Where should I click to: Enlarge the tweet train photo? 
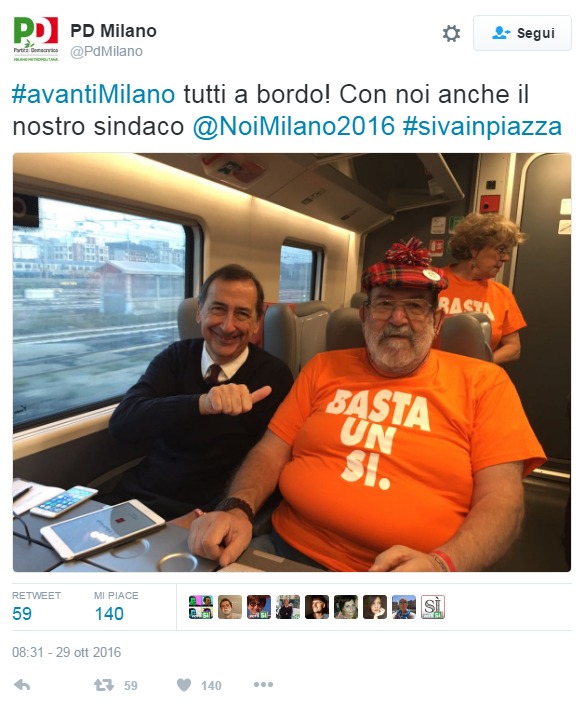tap(292, 362)
